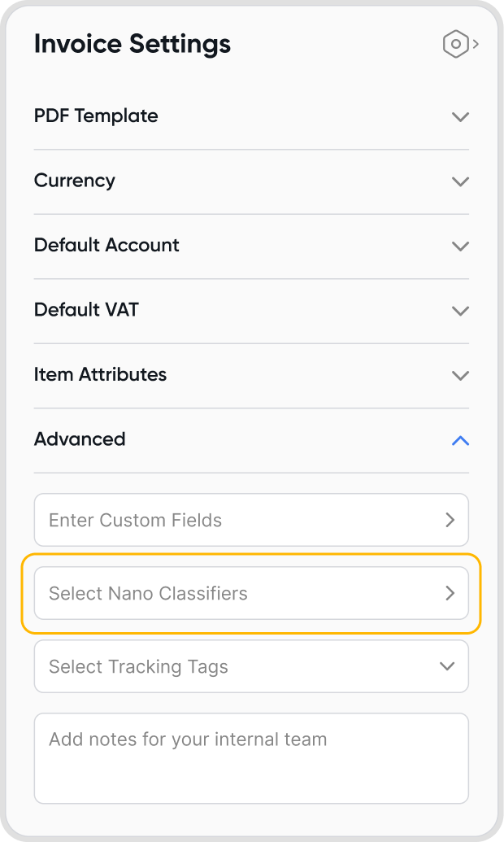The height and width of the screenshot is (842, 504).
Task: Collapse Advanced using the blue up chevron
Action: 460,440
